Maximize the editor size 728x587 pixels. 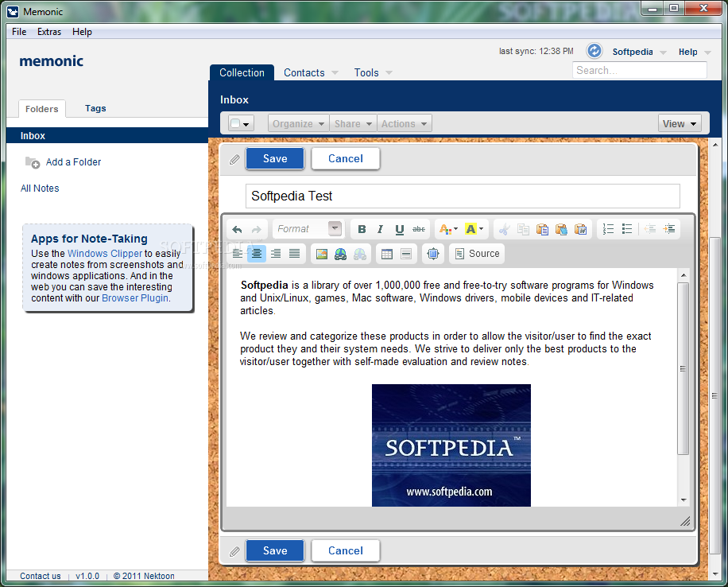(433, 254)
